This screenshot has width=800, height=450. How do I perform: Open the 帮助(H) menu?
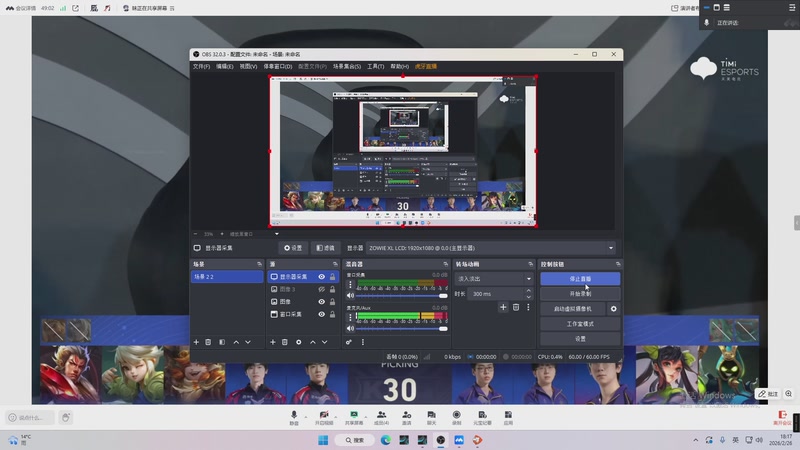point(399,66)
